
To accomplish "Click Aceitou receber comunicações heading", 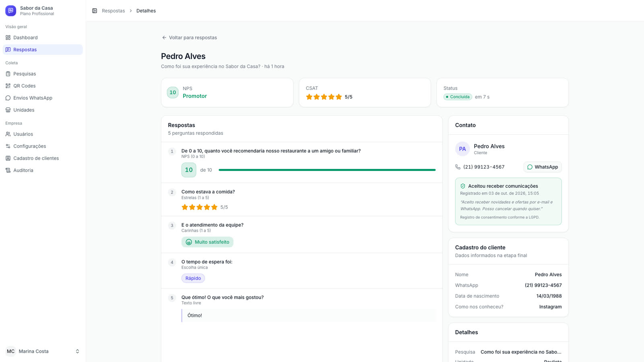I will 503,186.
